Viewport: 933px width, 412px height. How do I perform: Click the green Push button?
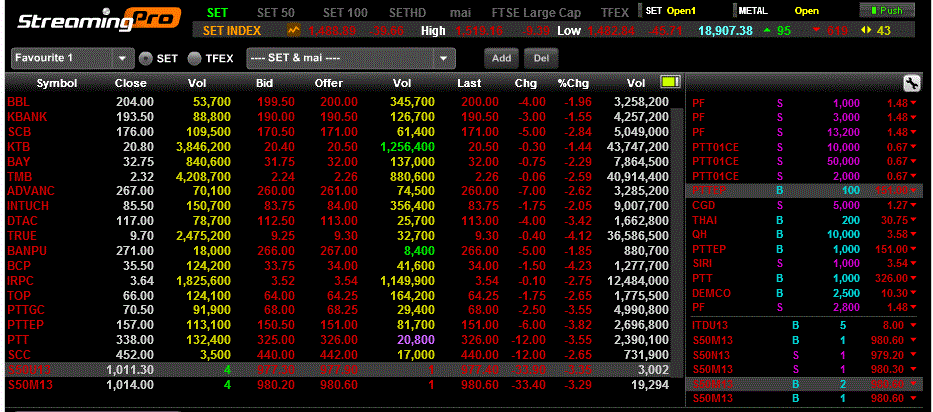click(887, 11)
